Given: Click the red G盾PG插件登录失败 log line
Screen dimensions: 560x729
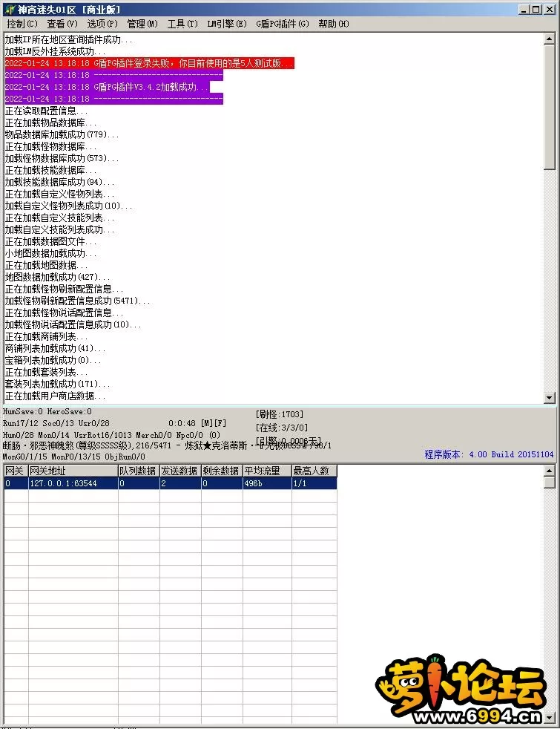Looking at the screenshot, I should [150, 63].
